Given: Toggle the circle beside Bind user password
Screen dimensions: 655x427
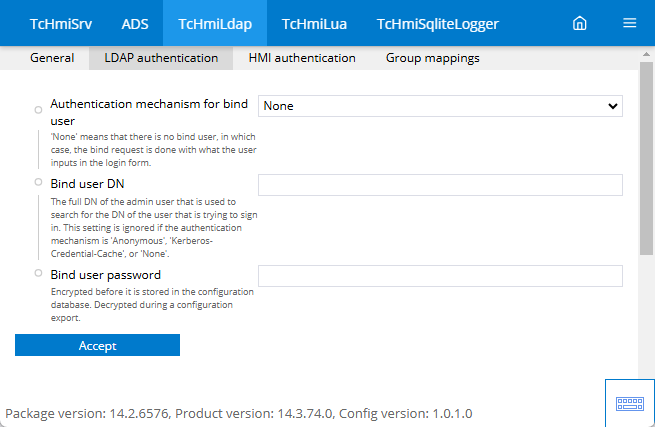Looking at the screenshot, I should point(38,273).
